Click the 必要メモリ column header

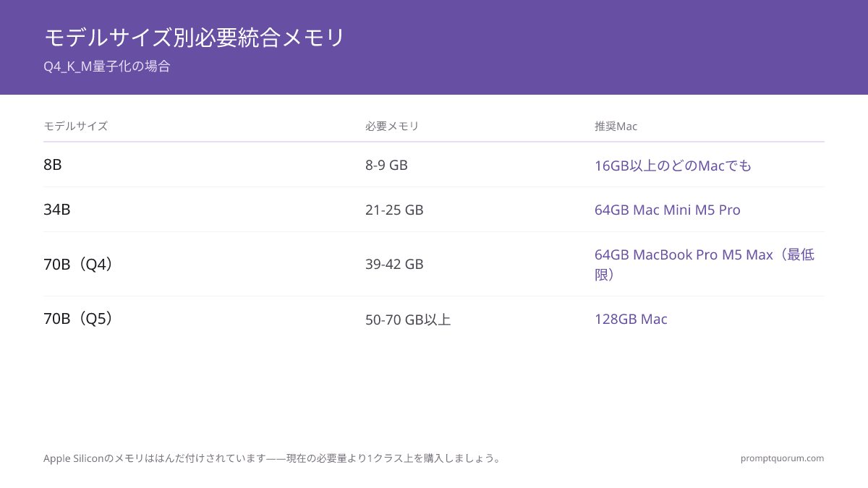point(392,126)
